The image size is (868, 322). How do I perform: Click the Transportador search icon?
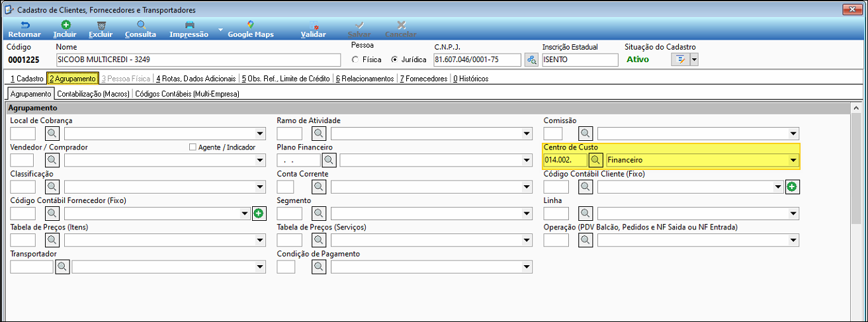tap(62, 266)
